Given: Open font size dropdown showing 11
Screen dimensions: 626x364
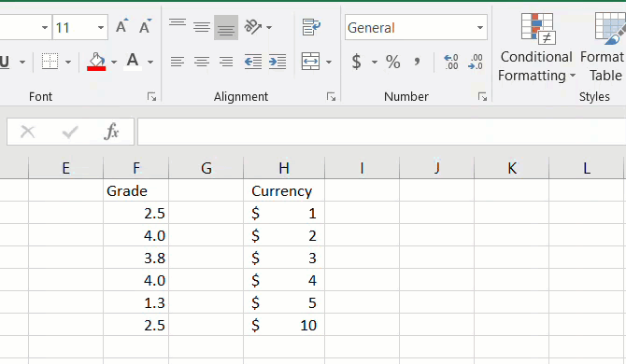Looking at the screenshot, I should click(x=101, y=27).
